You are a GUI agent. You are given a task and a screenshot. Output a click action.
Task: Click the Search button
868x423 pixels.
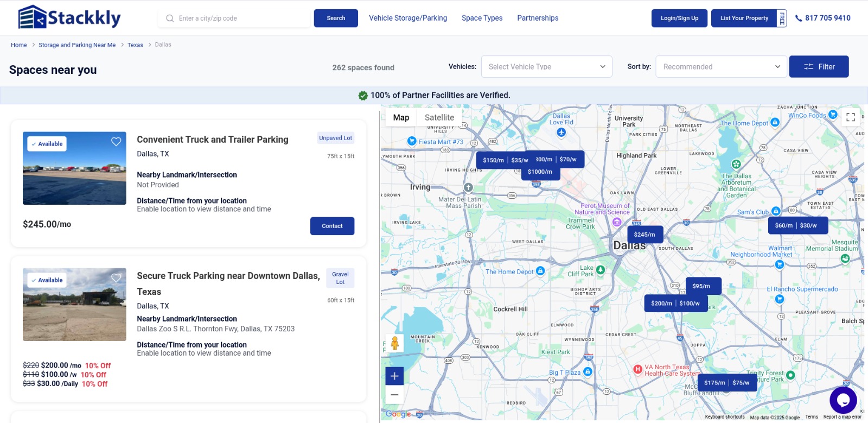click(336, 18)
